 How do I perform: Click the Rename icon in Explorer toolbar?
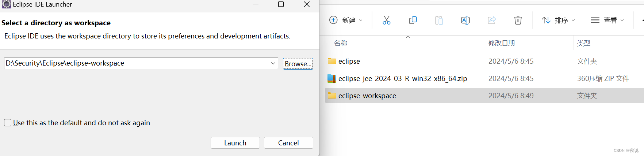(x=465, y=20)
